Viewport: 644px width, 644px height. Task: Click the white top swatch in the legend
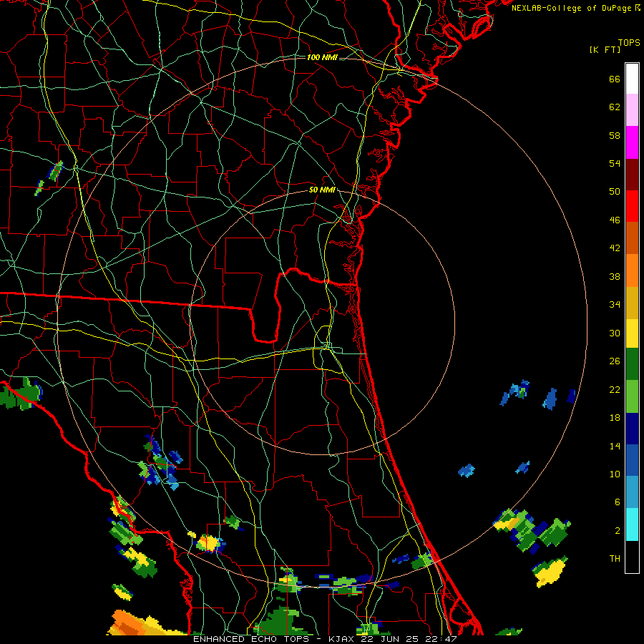click(632, 79)
